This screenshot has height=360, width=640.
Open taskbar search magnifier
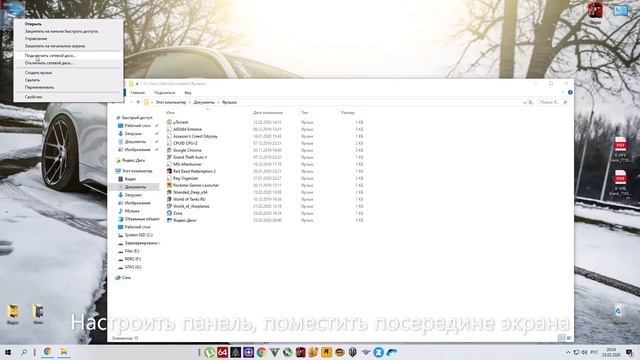click(24, 352)
